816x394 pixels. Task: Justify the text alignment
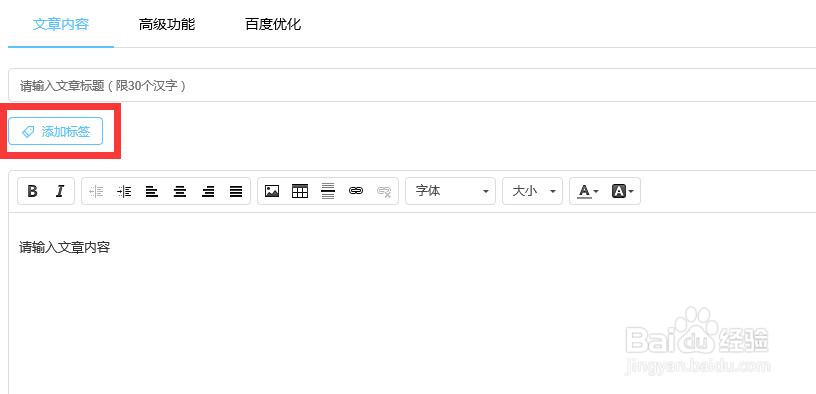[x=236, y=192]
